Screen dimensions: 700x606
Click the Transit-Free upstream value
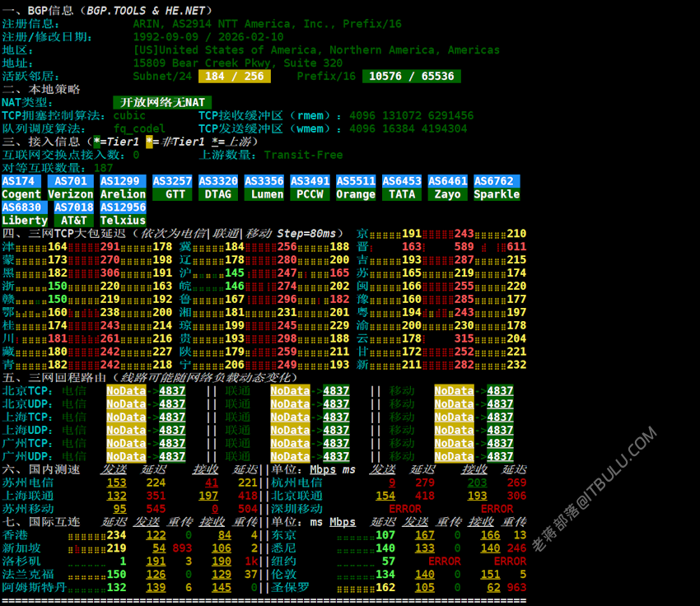tap(304, 155)
